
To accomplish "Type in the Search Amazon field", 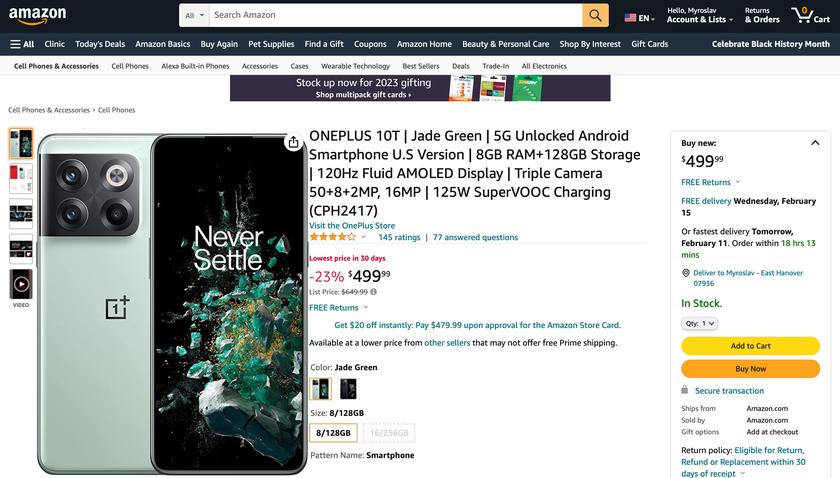I will click(395, 15).
